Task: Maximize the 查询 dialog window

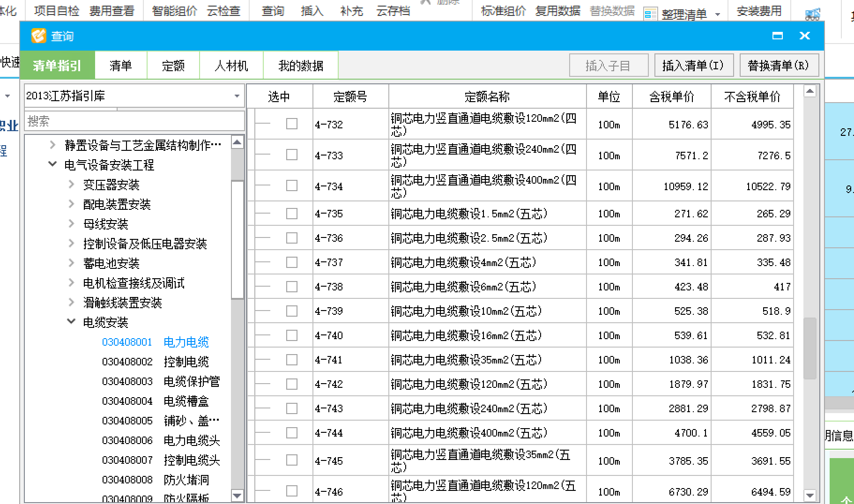Action: 778,36
